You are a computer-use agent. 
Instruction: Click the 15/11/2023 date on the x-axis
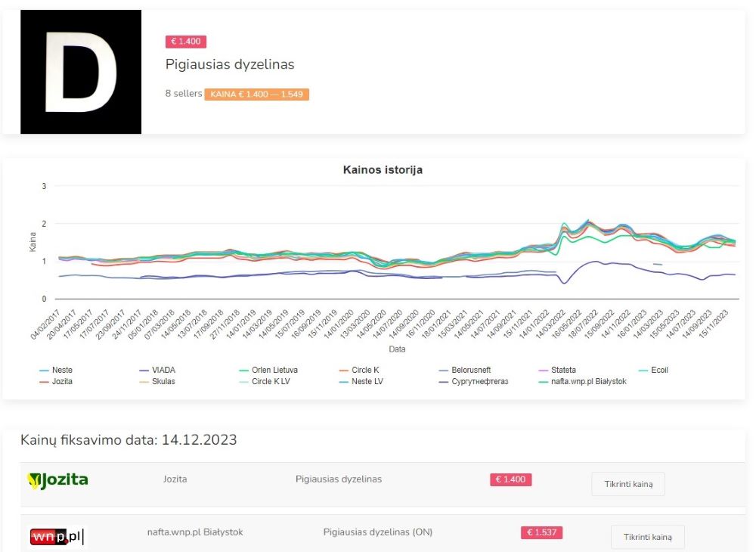point(714,324)
